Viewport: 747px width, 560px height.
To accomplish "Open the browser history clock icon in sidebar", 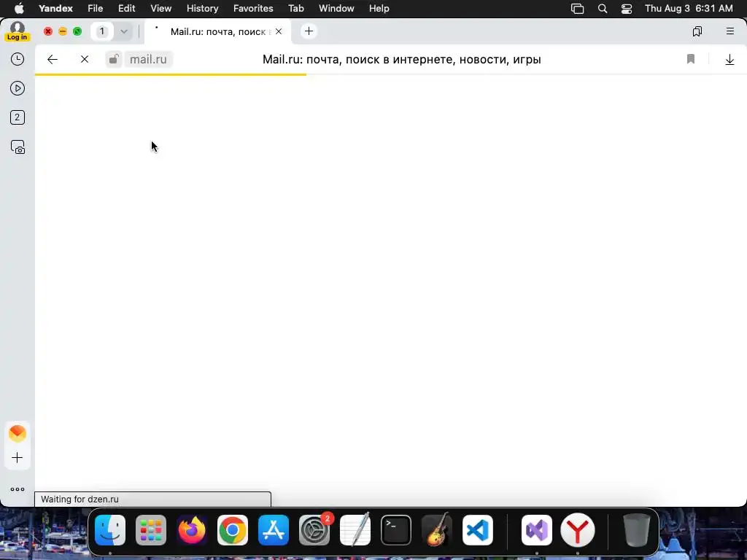I will pos(18,59).
